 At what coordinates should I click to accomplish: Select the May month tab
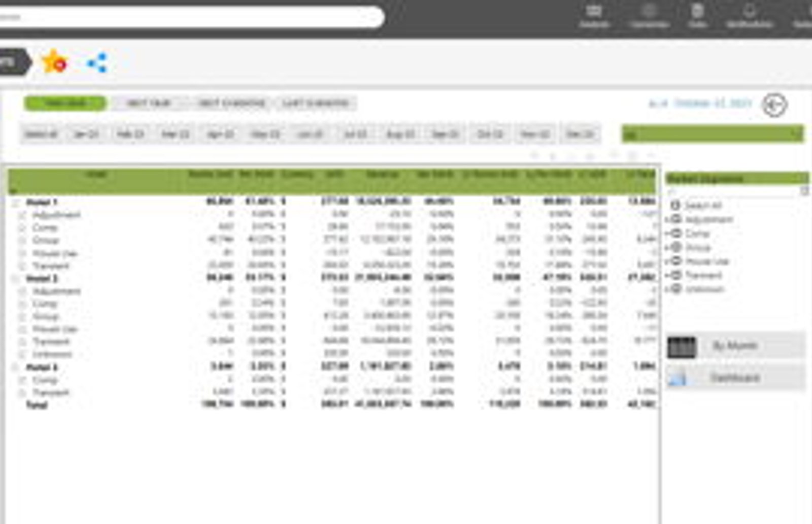(265, 134)
